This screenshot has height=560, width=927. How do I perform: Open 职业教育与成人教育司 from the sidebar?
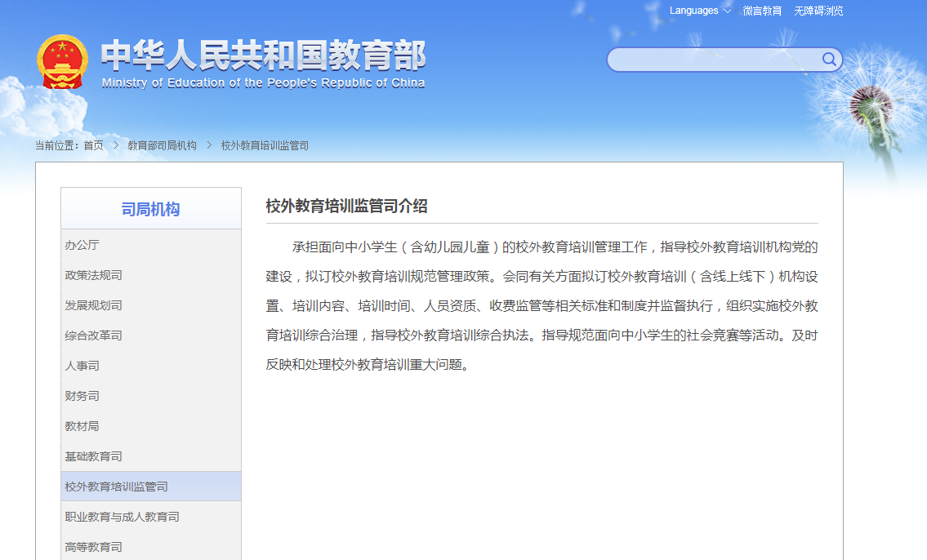pyautogui.click(x=123, y=517)
